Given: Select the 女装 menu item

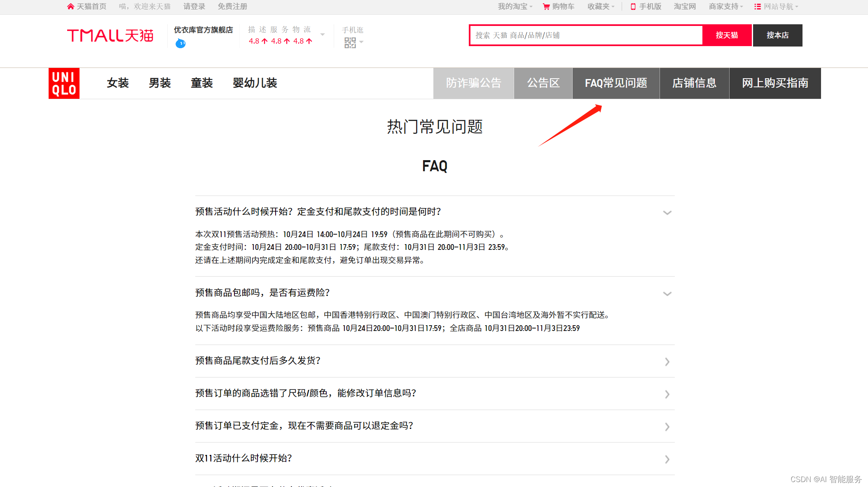Looking at the screenshot, I should 118,83.
